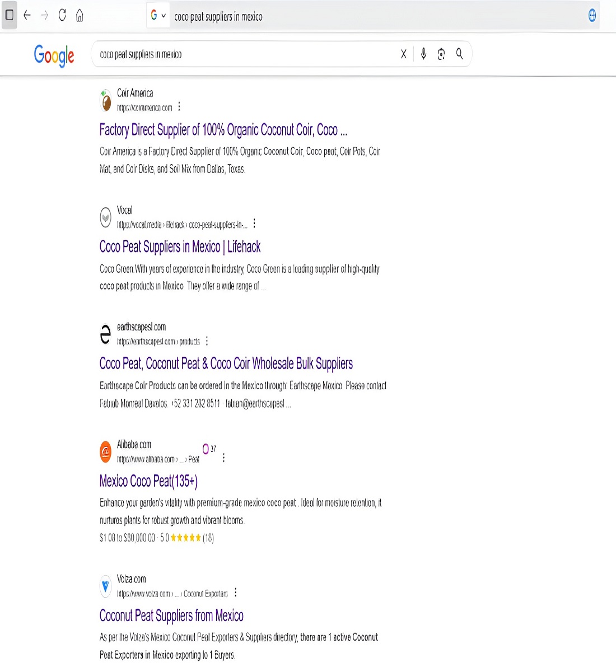Click the Alibaba.com site name

134,445
